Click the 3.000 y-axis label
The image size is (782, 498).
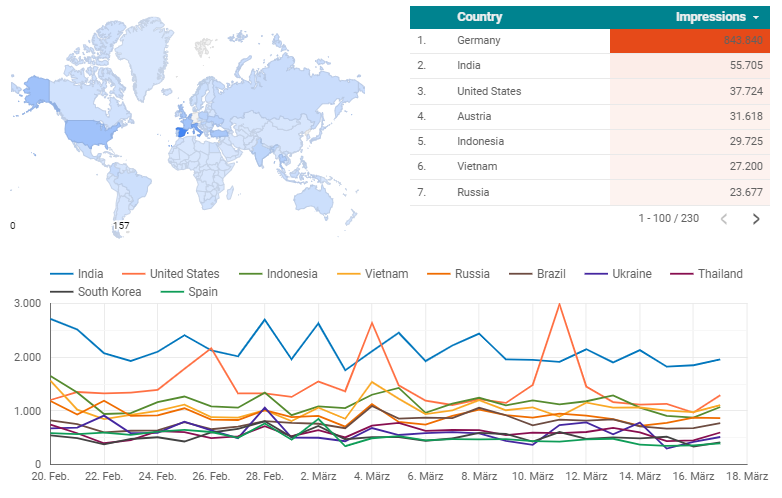coord(27,304)
